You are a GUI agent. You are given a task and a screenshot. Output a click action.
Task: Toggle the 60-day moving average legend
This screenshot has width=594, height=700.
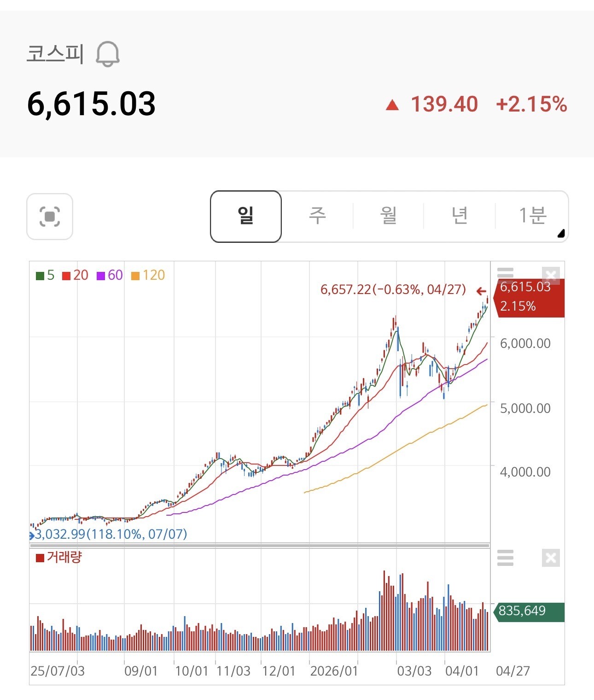click(x=110, y=276)
